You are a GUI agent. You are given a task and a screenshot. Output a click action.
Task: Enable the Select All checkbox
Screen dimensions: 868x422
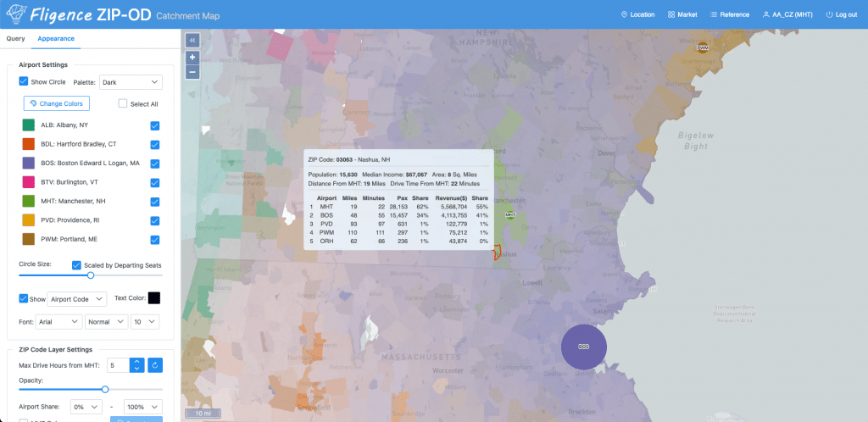123,103
